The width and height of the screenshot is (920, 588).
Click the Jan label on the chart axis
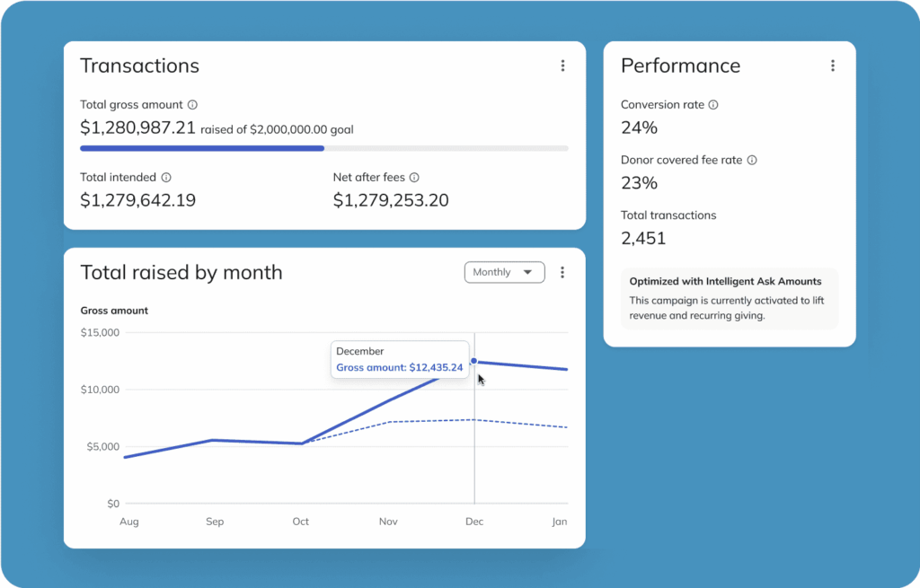click(560, 522)
